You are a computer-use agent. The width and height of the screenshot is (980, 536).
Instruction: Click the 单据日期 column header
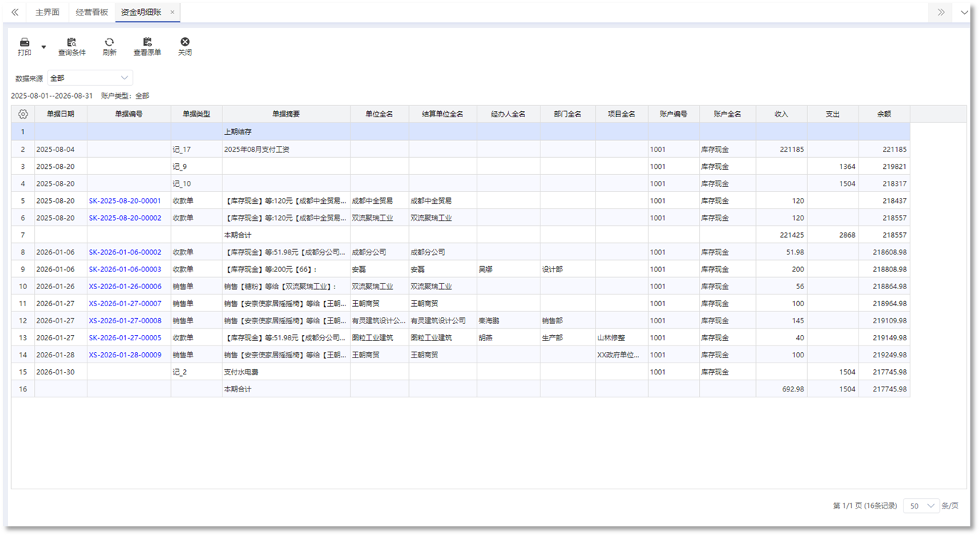point(61,114)
